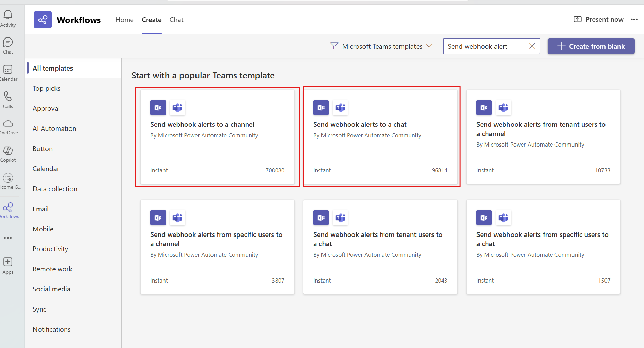
Task: Select Productivity category
Action: coord(74,249)
